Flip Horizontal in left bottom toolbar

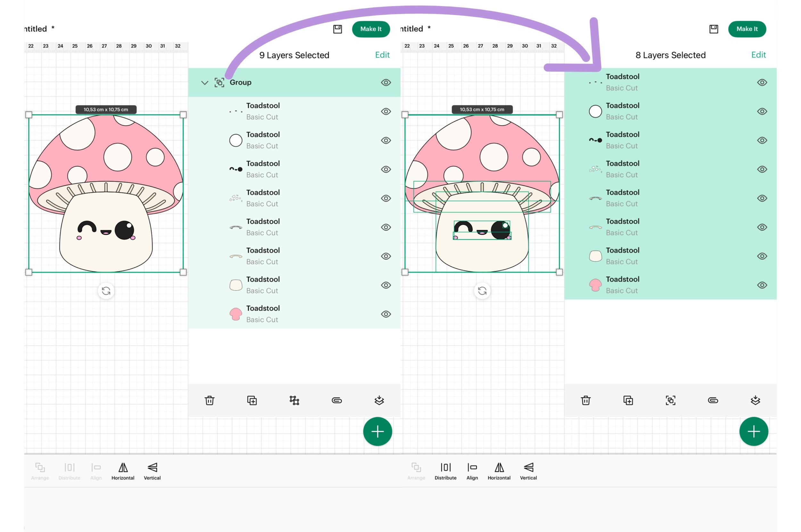coord(123,471)
